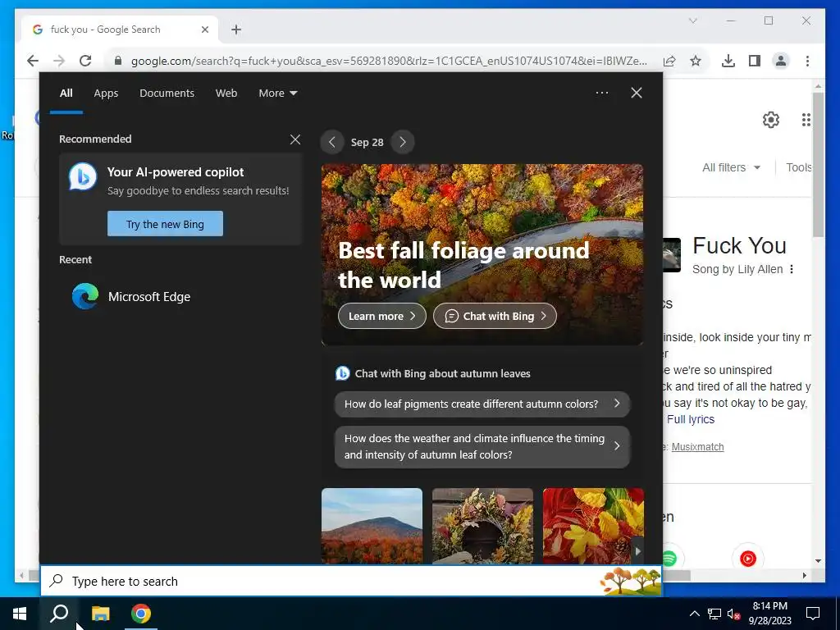Dismiss the Recommended section
840x630 pixels.
point(295,139)
